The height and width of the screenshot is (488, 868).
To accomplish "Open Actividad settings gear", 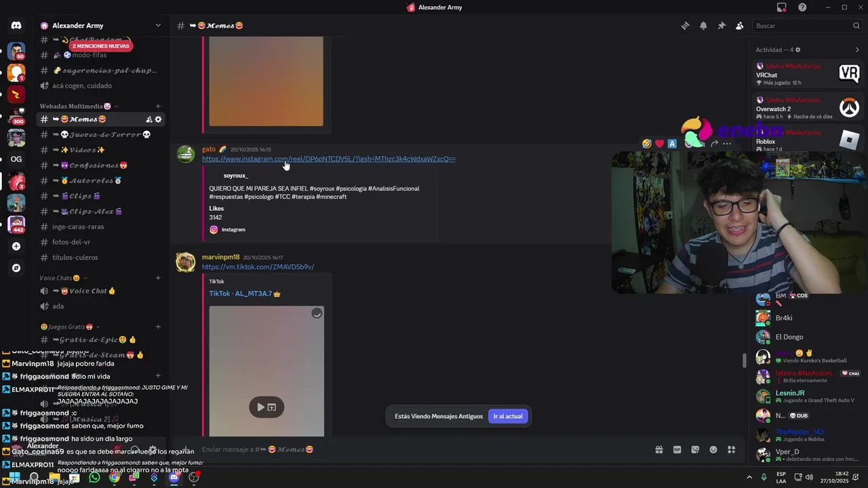I will [797, 49].
